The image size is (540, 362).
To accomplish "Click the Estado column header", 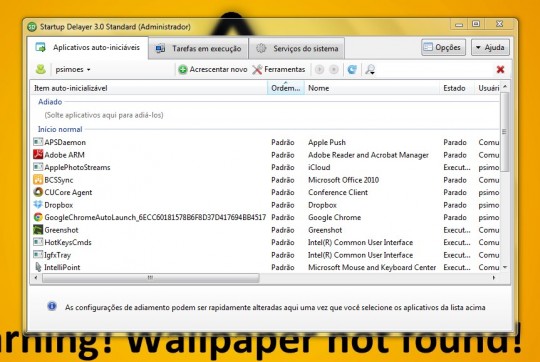I will (457, 88).
